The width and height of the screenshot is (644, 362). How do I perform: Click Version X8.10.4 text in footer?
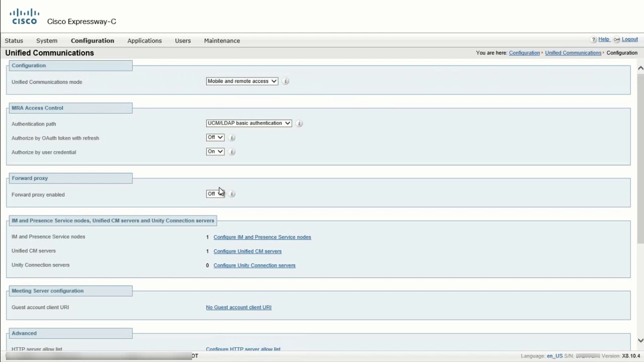click(621, 356)
